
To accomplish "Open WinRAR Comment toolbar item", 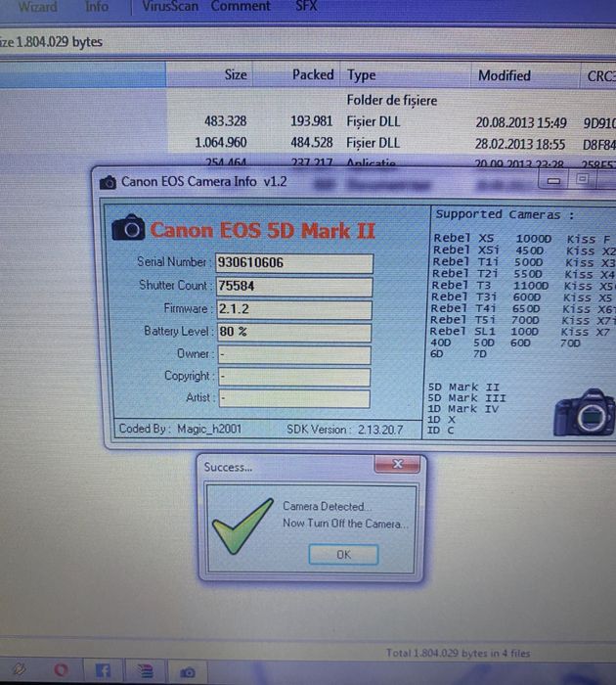I will (x=241, y=6).
